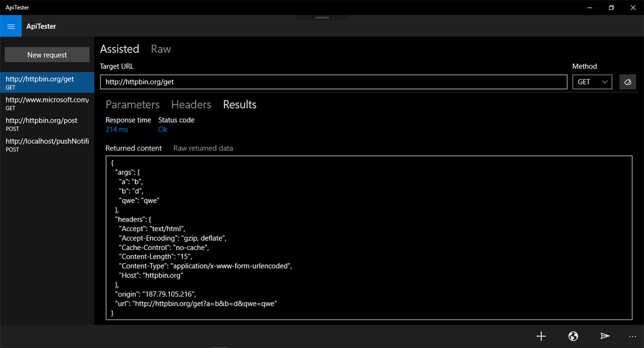Viewport: 644px width, 348px height.
Task: Open the http://httpbin.org/post POST request
Action: click(x=46, y=124)
